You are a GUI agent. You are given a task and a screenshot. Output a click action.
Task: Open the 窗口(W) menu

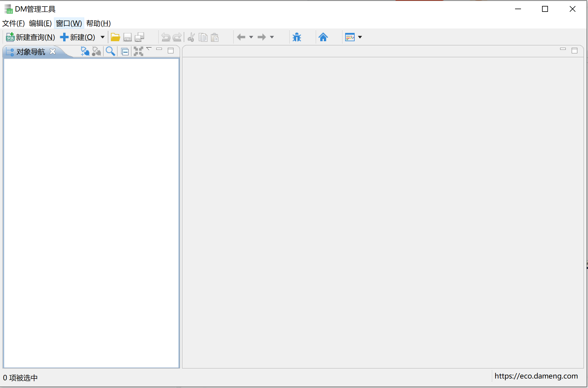coord(69,23)
